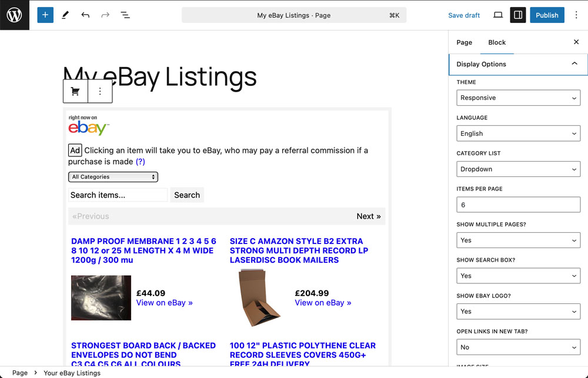Image resolution: width=588 pixels, height=378 pixels.
Task: Click View on eBay for £44.09 item
Action: (164, 303)
